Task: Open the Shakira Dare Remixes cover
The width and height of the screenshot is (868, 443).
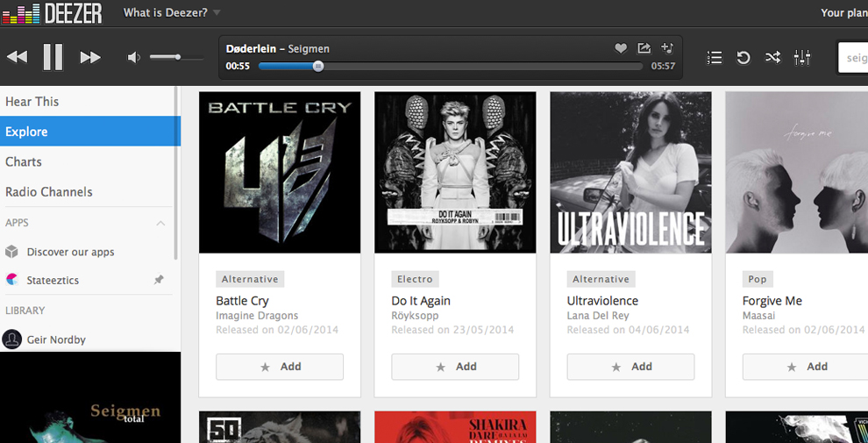Action: pyautogui.click(x=455, y=427)
